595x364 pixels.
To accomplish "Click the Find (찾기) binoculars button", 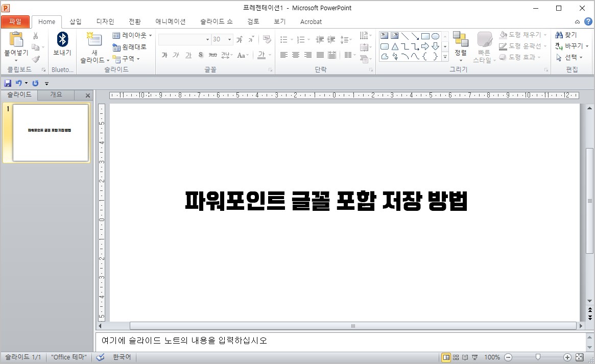I will click(x=566, y=35).
